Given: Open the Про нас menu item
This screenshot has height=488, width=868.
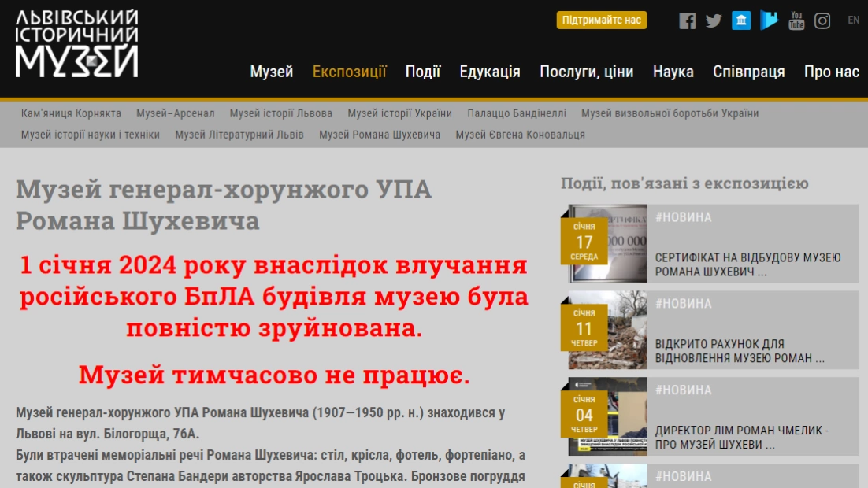Looking at the screenshot, I should click(x=832, y=72).
